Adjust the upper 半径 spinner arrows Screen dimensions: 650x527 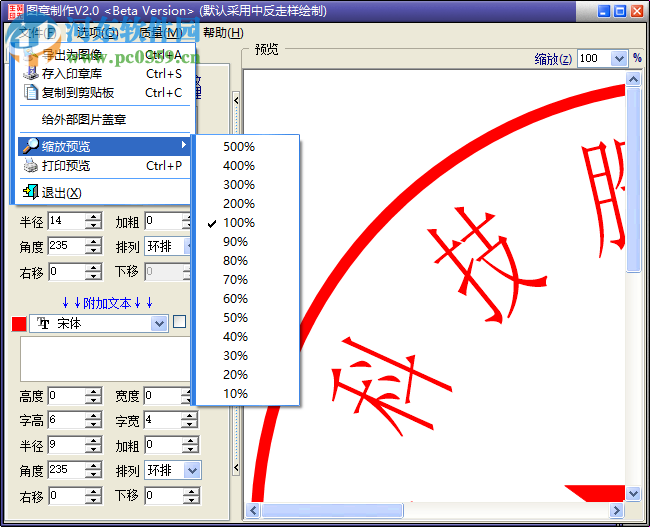click(x=94, y=221)
